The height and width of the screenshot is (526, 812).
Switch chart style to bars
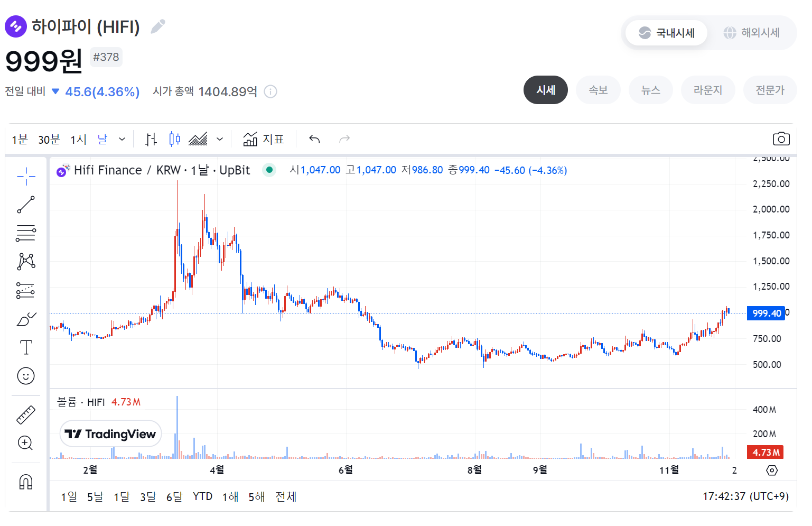151,139
